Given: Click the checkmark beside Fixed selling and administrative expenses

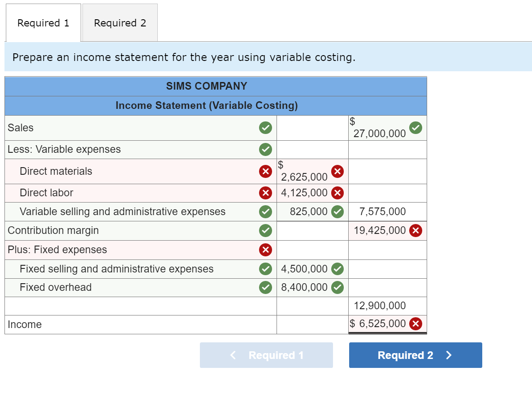Looking at the screenshot, I should click(265, 269).
